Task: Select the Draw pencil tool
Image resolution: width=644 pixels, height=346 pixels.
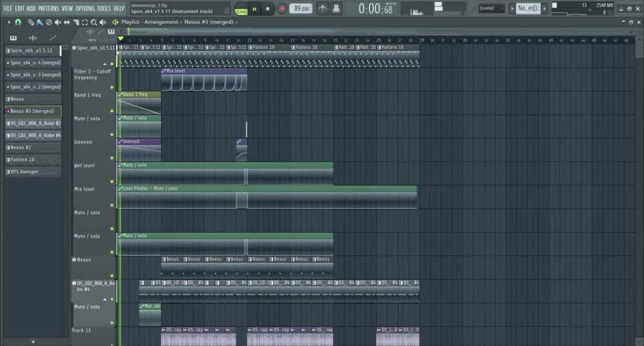Action: (31, 22)
